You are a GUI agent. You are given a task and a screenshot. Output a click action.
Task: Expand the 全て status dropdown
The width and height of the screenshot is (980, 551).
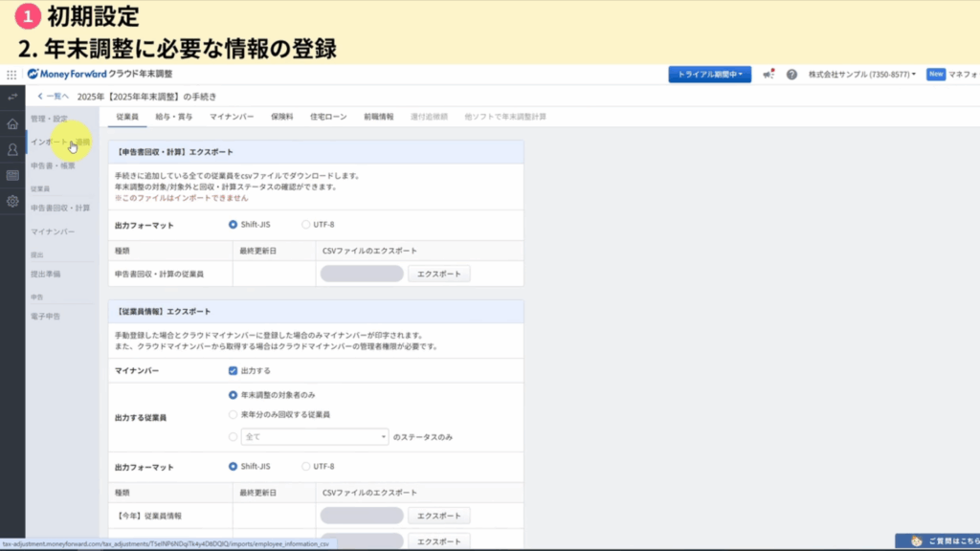pos(314,436)
